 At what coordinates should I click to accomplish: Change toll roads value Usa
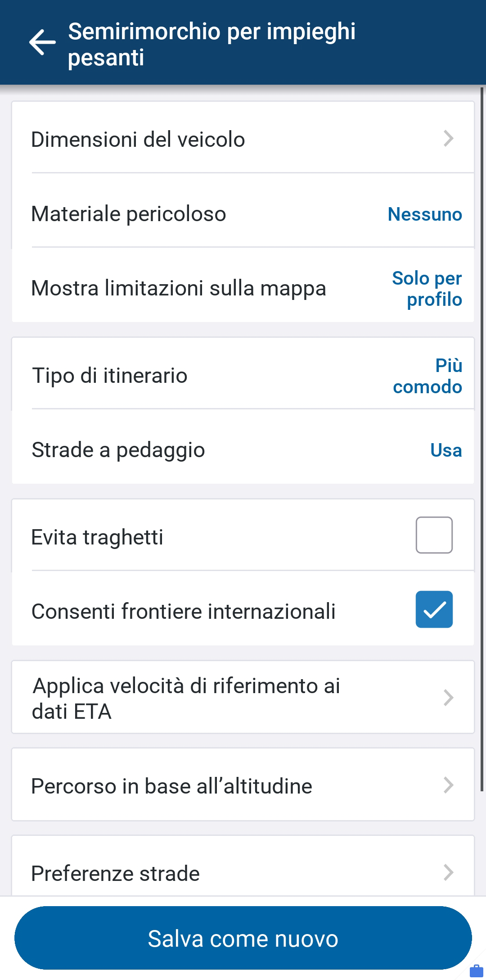pyautogui.click(x=445, y=450)
